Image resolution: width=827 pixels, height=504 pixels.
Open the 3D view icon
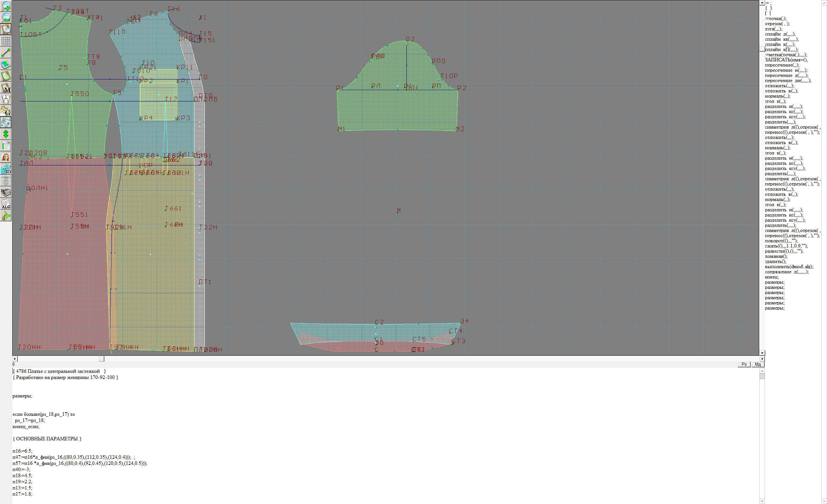pyautogui.click(x=6, y=169)
